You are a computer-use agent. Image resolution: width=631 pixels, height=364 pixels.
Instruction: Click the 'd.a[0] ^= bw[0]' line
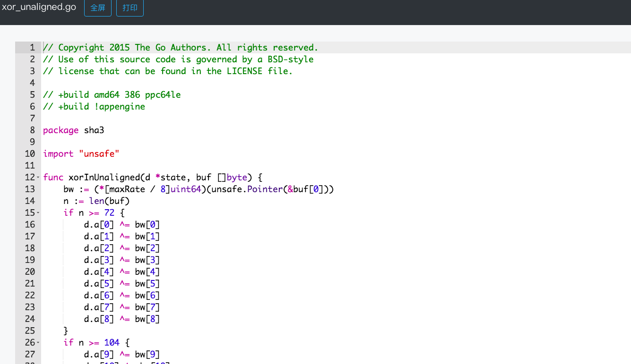pos(122,225)
